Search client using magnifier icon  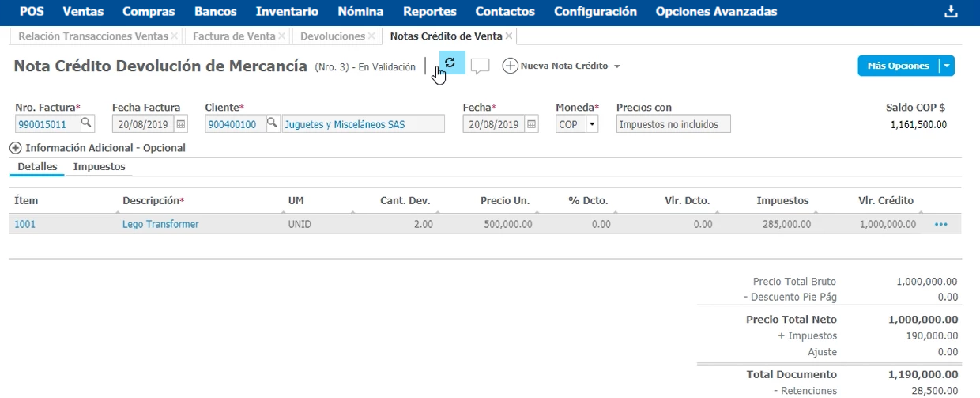272,123
